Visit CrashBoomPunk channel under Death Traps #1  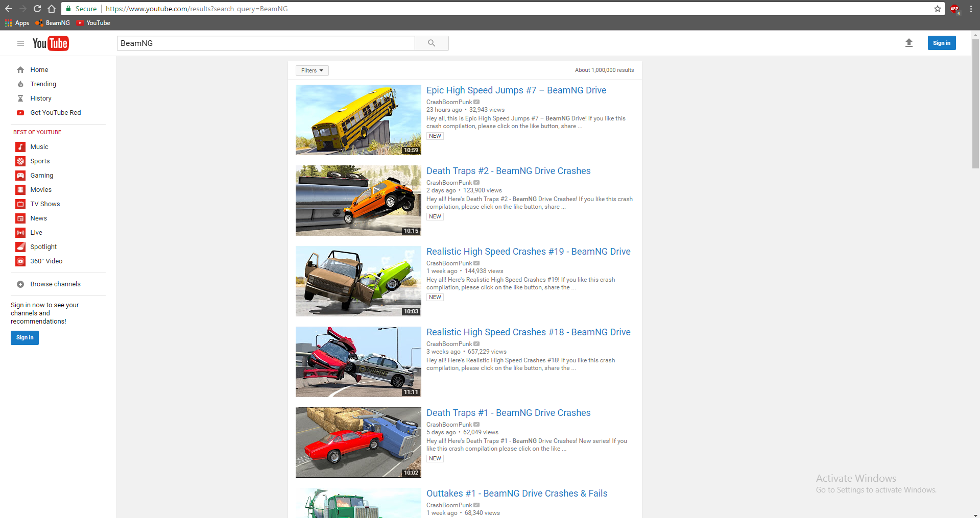click(x=449, y=425)
